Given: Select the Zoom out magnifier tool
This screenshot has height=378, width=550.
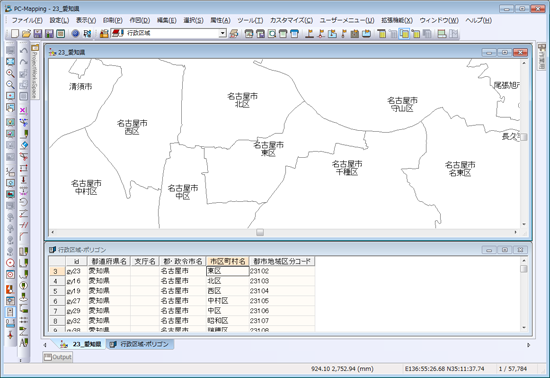Looking at the screenshot, I should click(10, 85).
